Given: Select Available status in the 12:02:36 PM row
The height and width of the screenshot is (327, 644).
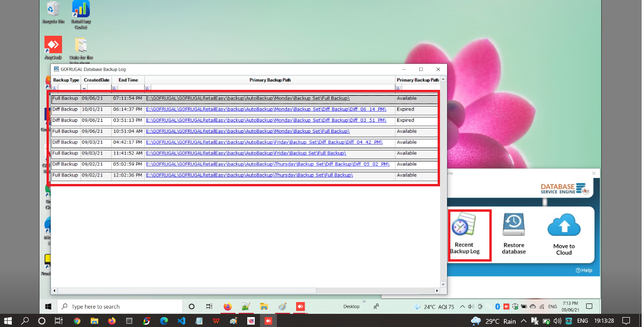Looking at the screenshot, I should click(x=417, y=175).
